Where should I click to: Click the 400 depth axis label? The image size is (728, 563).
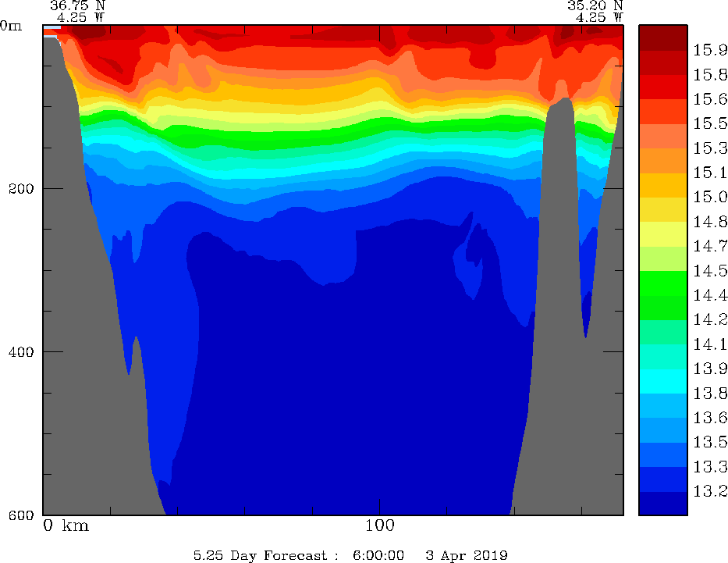21,352
